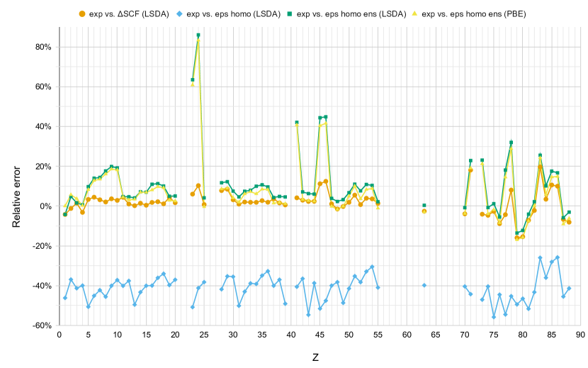Click the blue diamond data point at Z=1
Screen dimensions: 588x368
pyautogui.click(x=65, y=298)
